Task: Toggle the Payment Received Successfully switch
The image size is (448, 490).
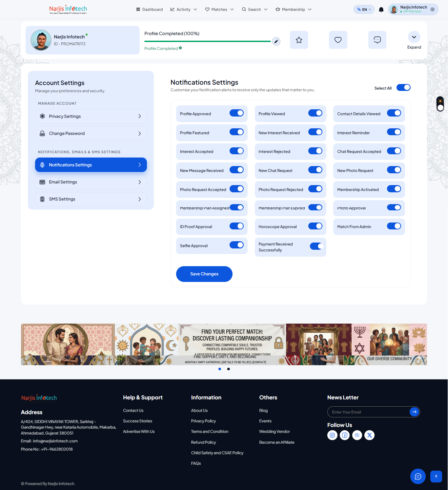Action: [317, 246]
